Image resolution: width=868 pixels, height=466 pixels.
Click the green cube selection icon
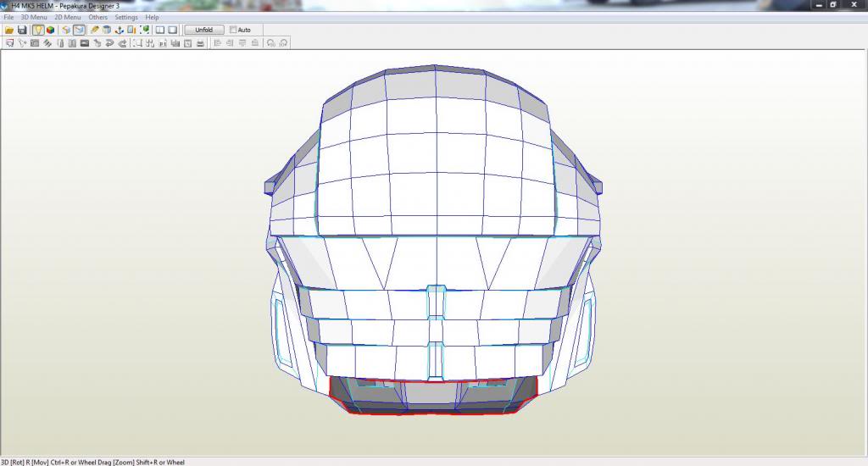pyautogui.click(x=144, y=30)
